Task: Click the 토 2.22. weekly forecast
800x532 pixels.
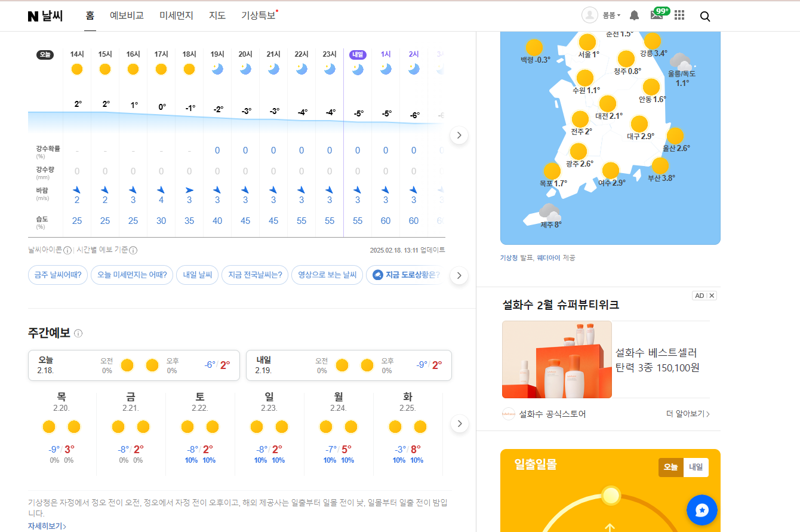Action: (x=200, y=428)
